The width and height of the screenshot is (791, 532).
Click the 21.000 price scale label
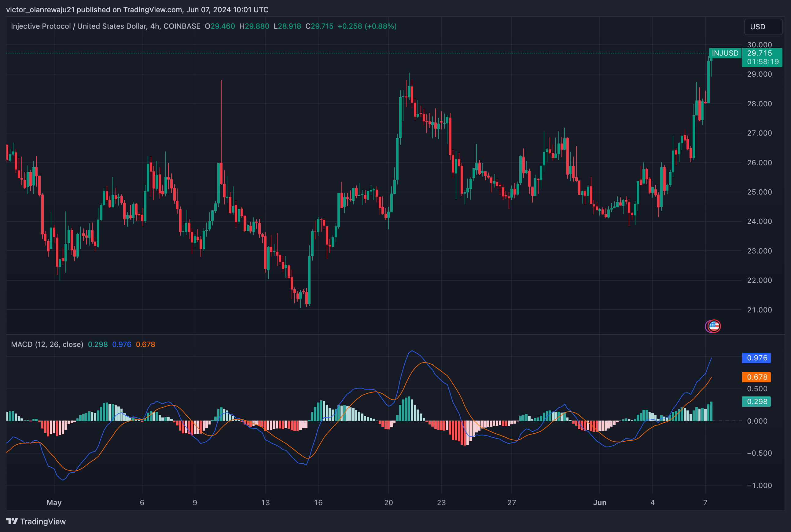point(759,310)
